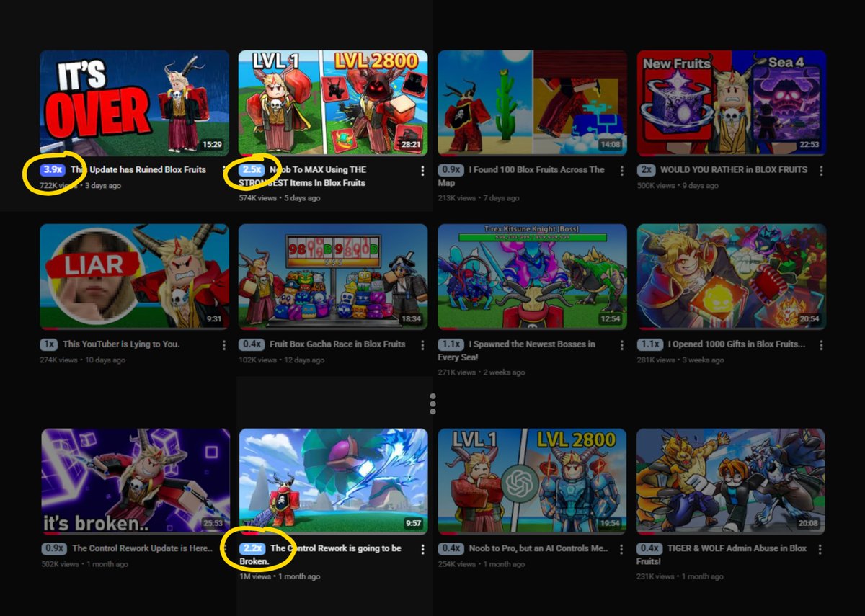The image size is (865, 616).
Task: Open title I Found 100 Blox Fruits Across The Map
Action: coord(521,177)
